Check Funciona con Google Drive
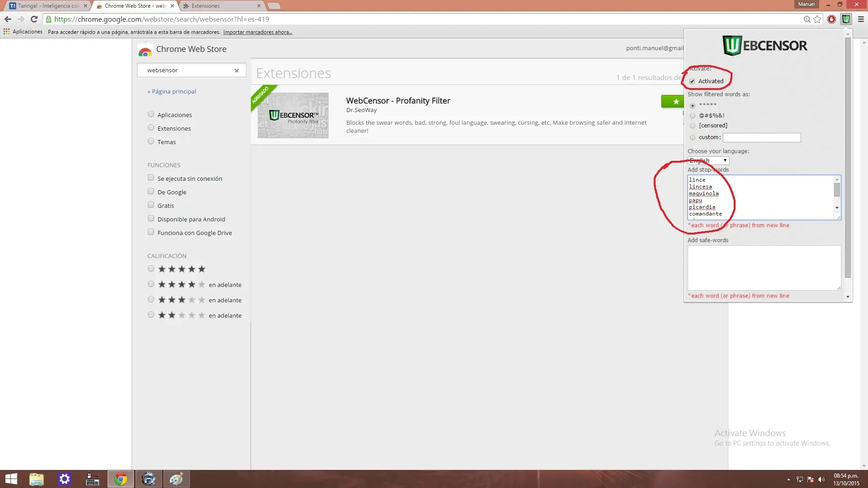The width and height of the screenshot is (868, 488). pyautogui.click(x=151, y=232)
